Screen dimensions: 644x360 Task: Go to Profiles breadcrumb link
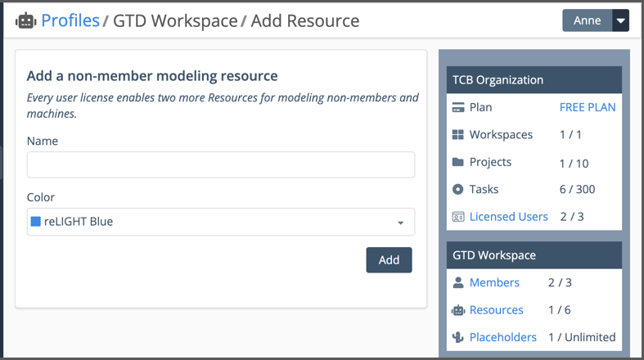pos(70,20)
